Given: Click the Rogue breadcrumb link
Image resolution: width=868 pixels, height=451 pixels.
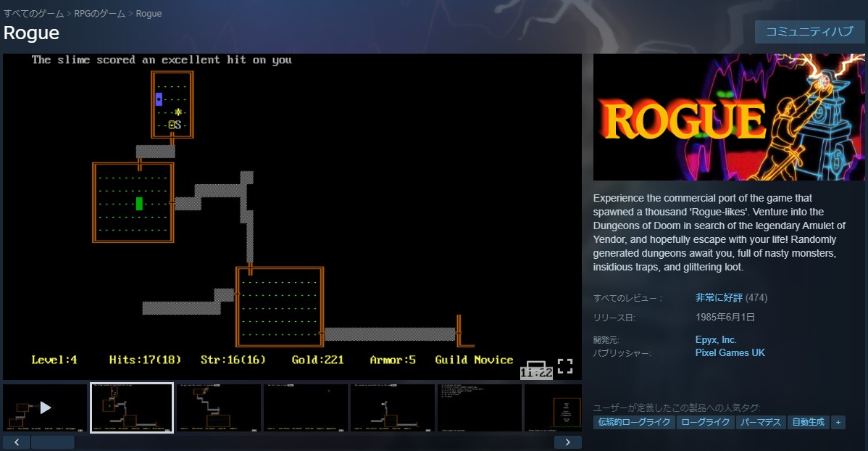Looking at the screenshot, I should tap(149, 14).
